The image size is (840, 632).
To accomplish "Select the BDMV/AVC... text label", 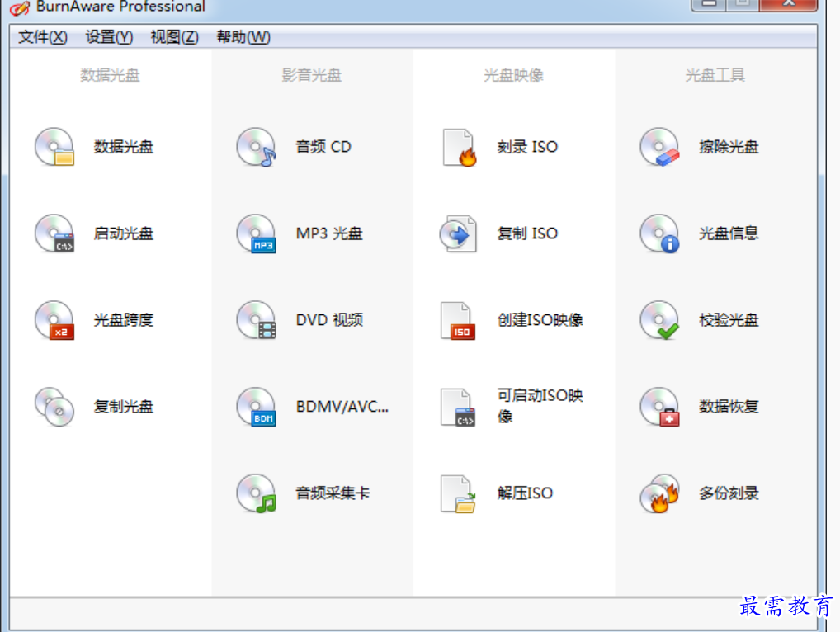I will (x=342, y=407).
